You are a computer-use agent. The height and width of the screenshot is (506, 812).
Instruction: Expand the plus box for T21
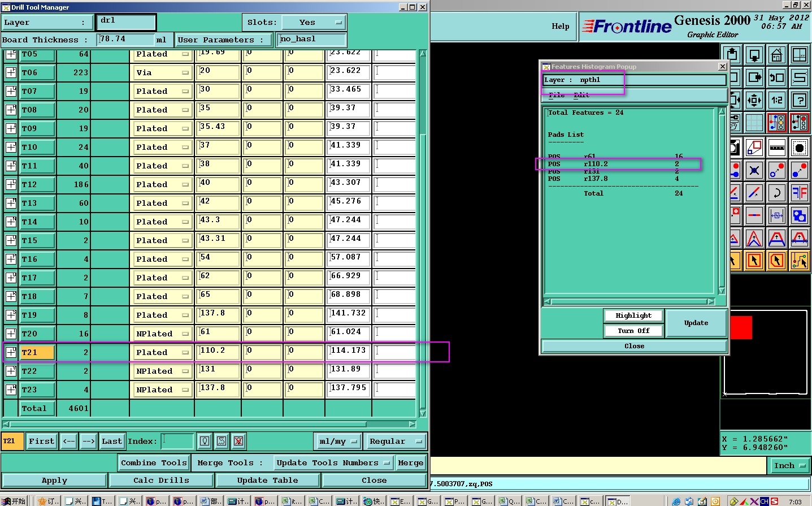coord(11,352)
